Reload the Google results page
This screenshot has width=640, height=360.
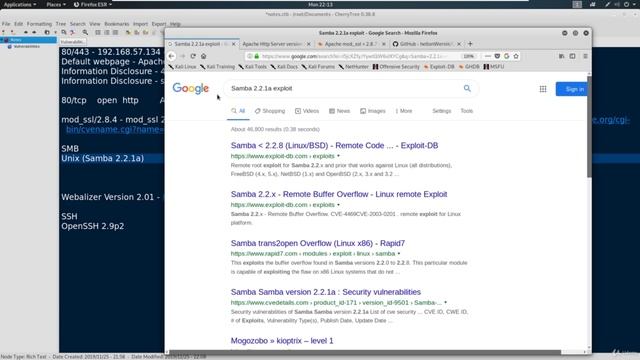coord(193,56)
